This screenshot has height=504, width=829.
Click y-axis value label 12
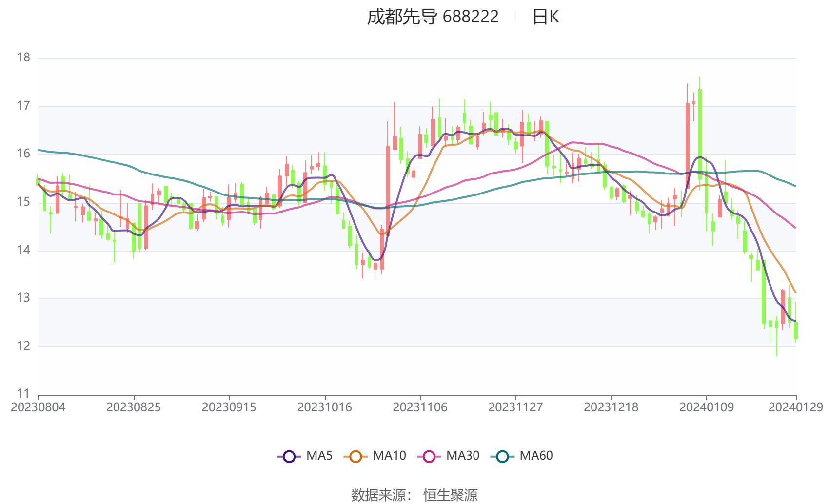(23, 346)
